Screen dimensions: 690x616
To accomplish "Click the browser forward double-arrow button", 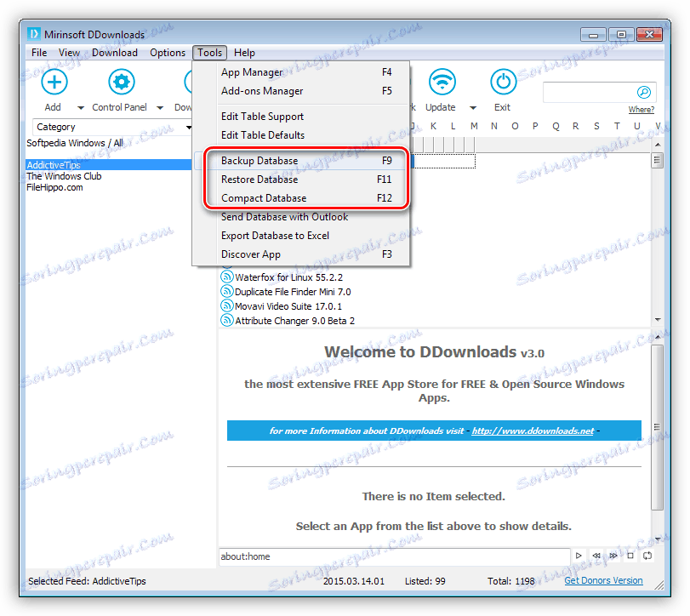I will pos(613,556).
